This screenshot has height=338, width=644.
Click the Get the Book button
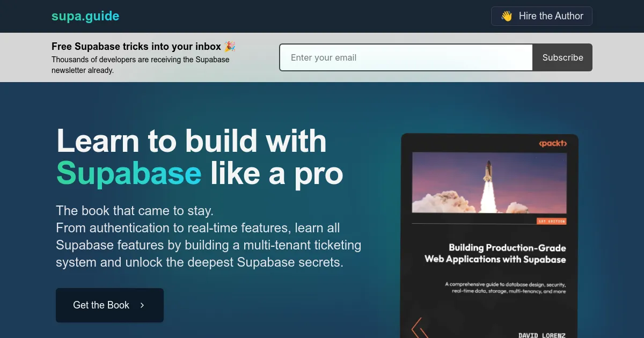tap(109, 305)
